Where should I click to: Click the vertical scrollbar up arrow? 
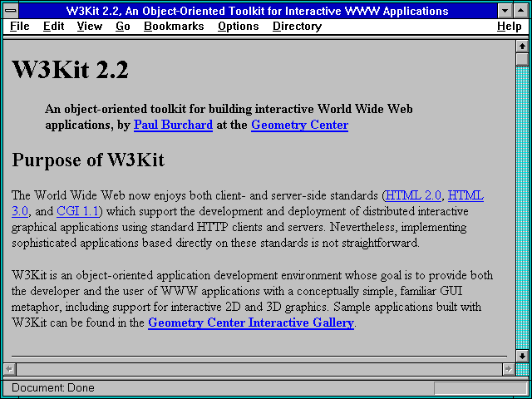[x=522, y=47]
